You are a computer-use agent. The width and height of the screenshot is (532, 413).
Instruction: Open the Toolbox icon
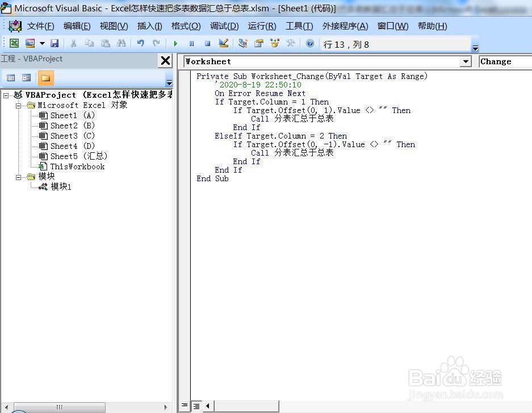(x=291, y=43)
